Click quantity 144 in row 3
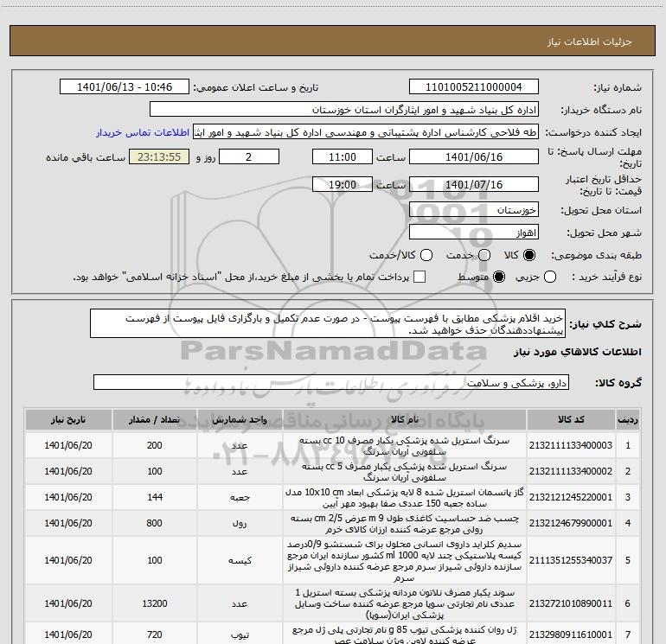 tap(155, 497)
